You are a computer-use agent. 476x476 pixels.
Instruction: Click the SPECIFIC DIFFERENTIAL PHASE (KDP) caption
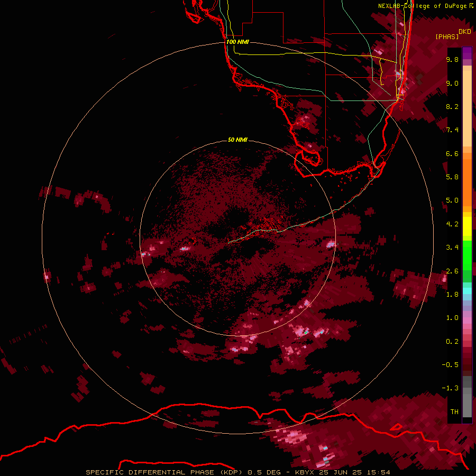(164, 472)
